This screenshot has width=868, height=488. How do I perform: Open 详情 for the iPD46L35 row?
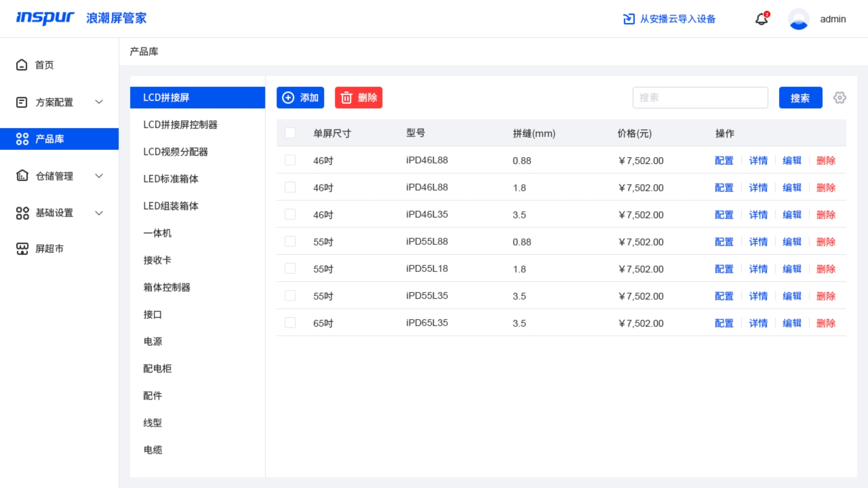[x=758, y=215]
